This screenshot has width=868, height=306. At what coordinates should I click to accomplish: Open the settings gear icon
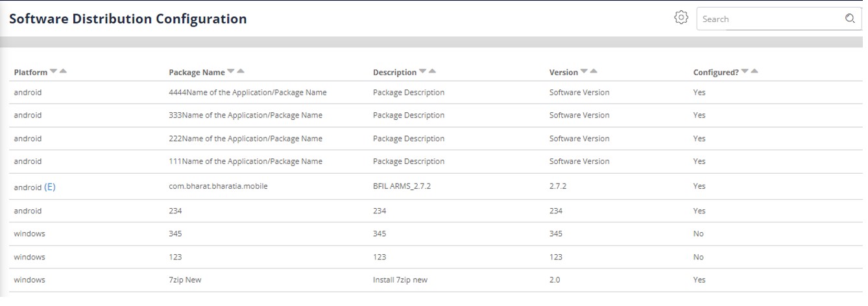pos(681,18)
